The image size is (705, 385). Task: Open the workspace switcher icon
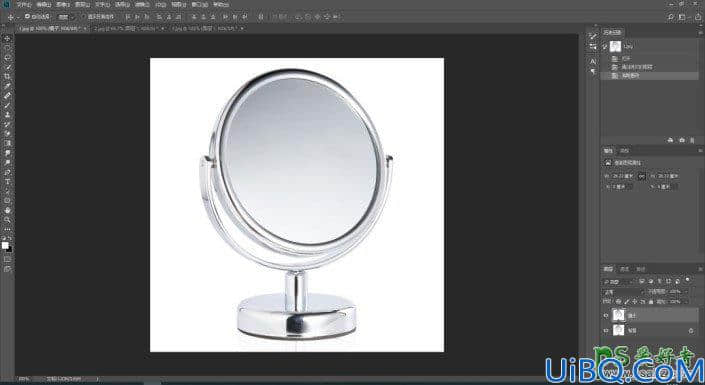(683, 17)
